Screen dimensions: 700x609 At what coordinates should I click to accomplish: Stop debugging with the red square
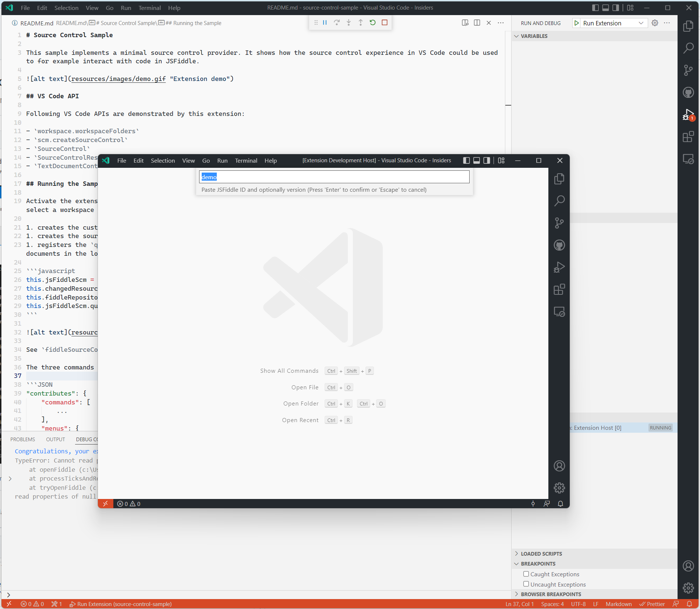click(385, 22)
